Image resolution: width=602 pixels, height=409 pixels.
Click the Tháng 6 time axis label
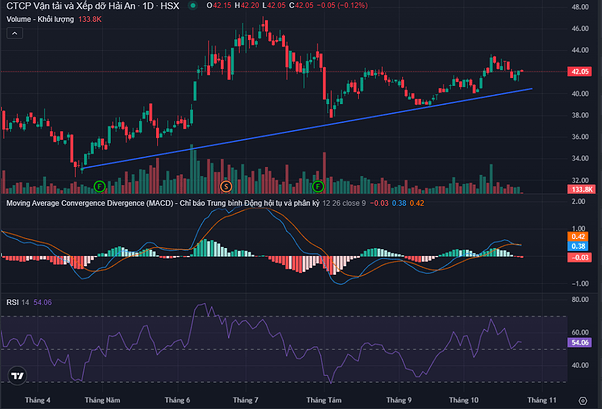click(177, 400)
